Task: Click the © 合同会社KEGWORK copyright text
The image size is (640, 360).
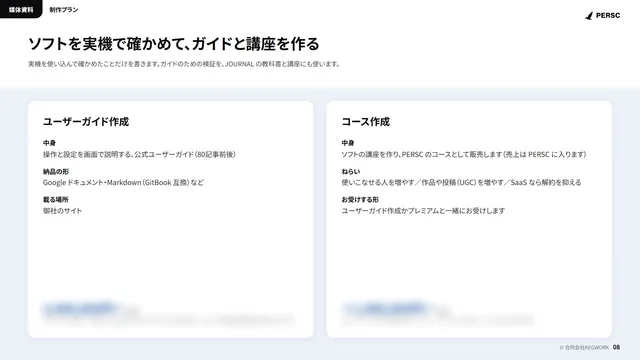Action: pos(584,347)
